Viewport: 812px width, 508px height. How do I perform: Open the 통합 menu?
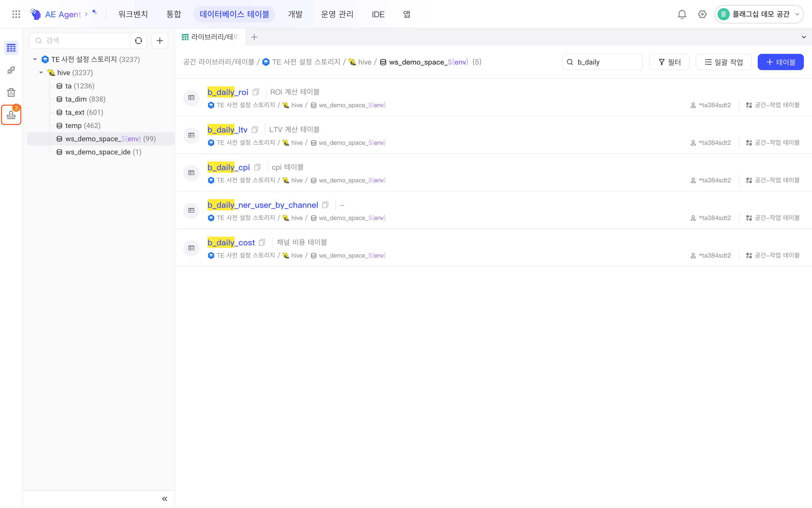click(x=174, y=14)
